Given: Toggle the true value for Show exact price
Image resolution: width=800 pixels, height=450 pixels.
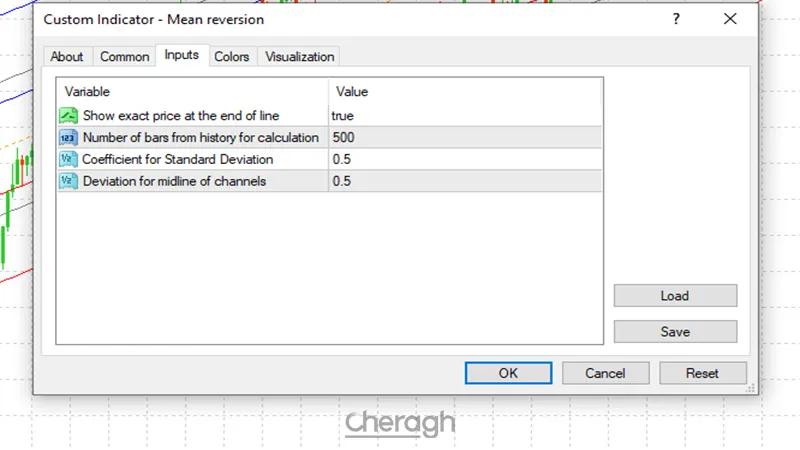Looking at the screenshot, I should [465, 116].
